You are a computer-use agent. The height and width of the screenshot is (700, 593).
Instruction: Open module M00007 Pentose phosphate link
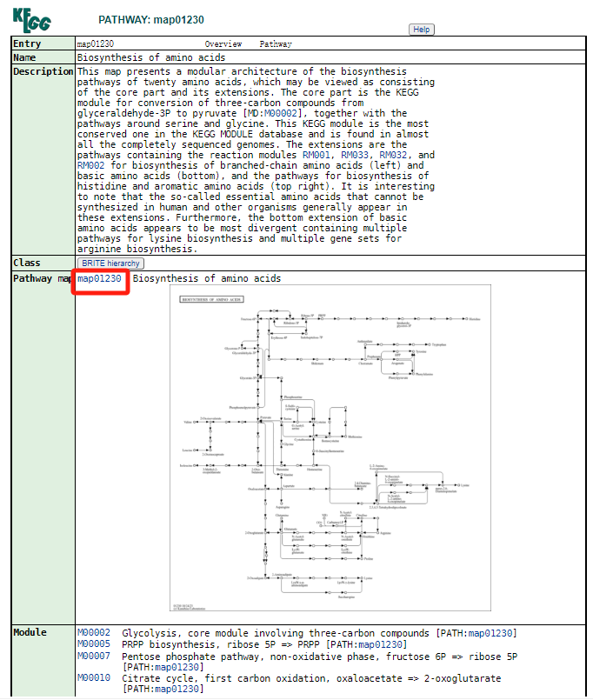click(x=94, y=656)
